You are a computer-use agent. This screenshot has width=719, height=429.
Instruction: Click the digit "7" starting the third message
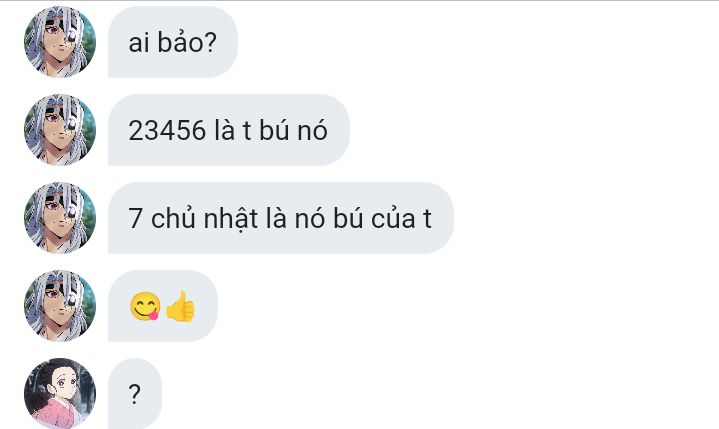click(x=135, y=218)
